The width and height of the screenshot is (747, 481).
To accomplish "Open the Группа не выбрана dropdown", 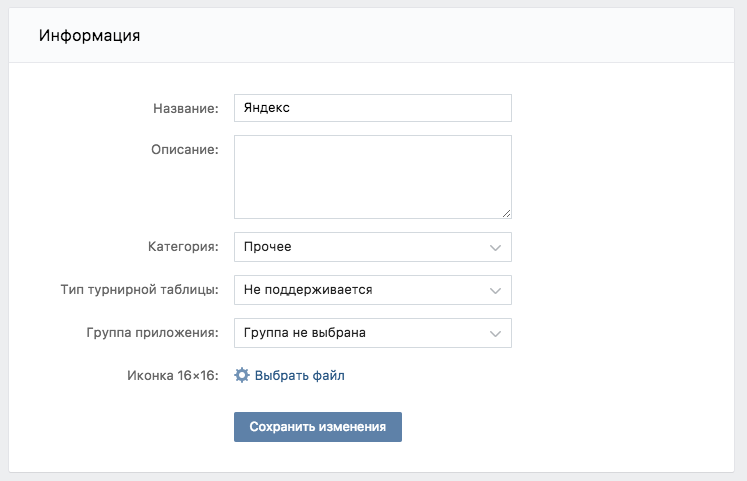I will 372,333.
